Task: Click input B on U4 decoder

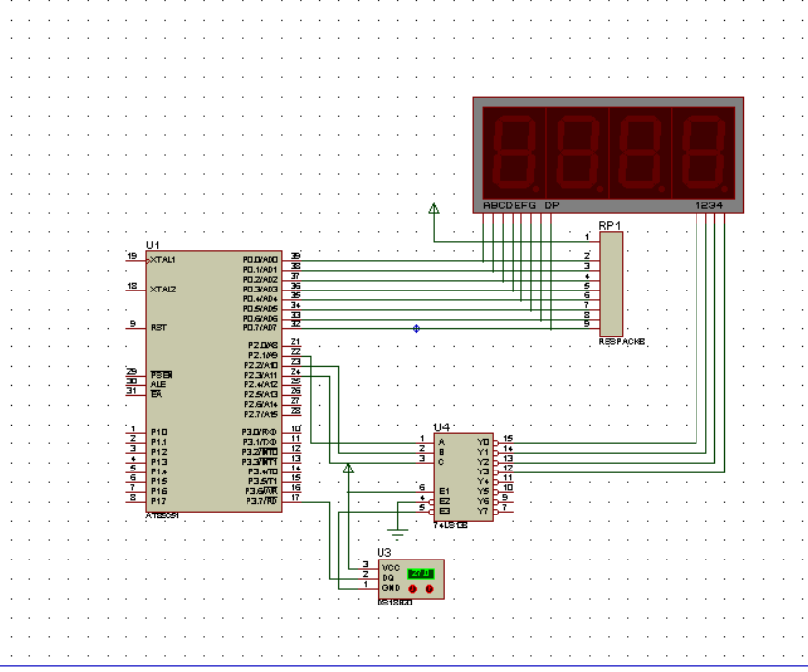Action: (441, 453)
